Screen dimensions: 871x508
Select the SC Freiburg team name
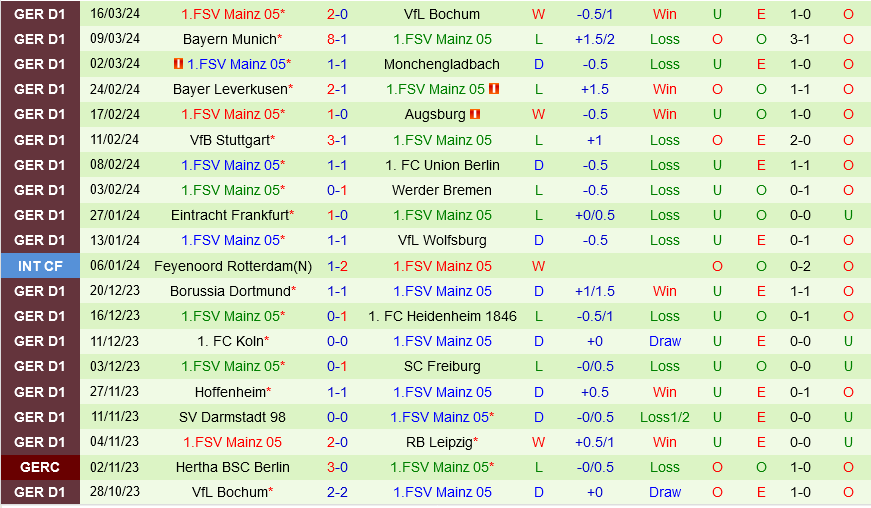[442, 366]
